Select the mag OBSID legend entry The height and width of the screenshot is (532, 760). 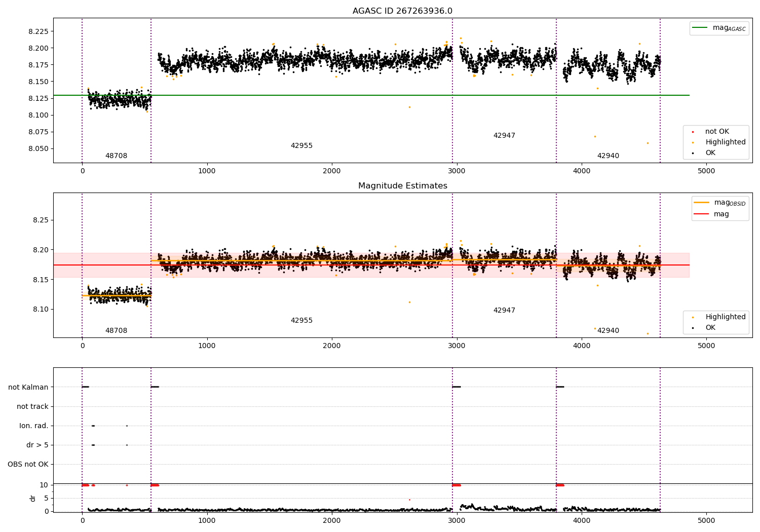[720, 203]
